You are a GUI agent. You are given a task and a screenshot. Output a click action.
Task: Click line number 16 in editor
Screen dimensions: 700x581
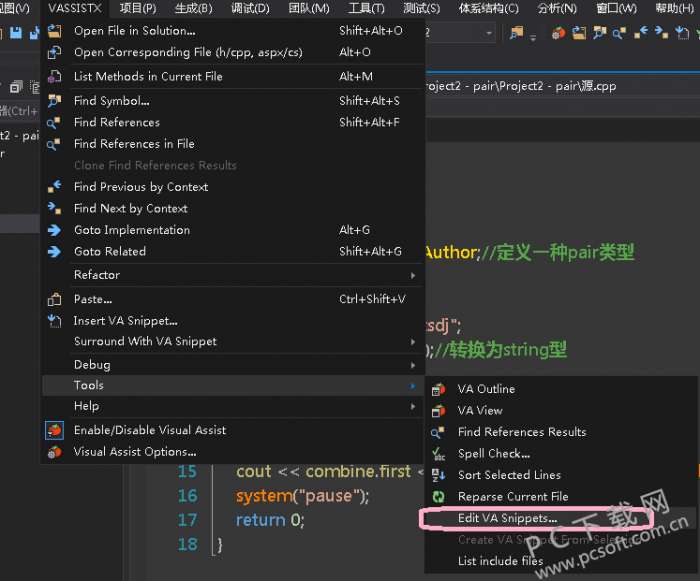click(x=188, y=496)
